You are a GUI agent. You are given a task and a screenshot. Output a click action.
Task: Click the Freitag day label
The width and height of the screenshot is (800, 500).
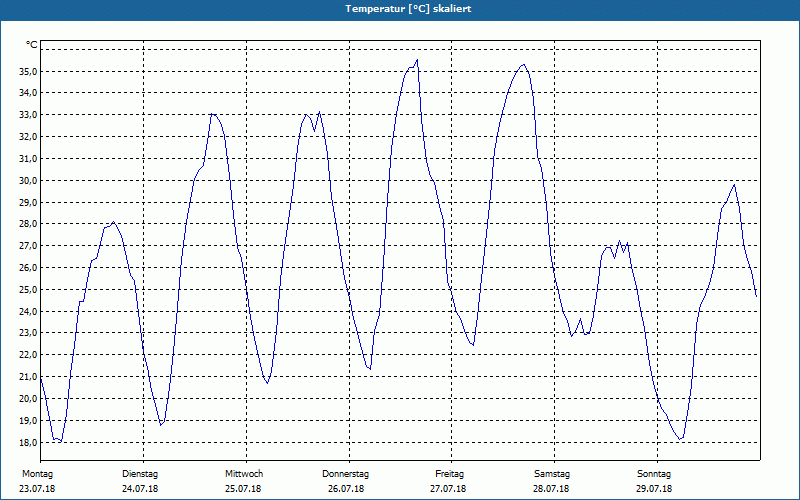[x=449, y=474]
